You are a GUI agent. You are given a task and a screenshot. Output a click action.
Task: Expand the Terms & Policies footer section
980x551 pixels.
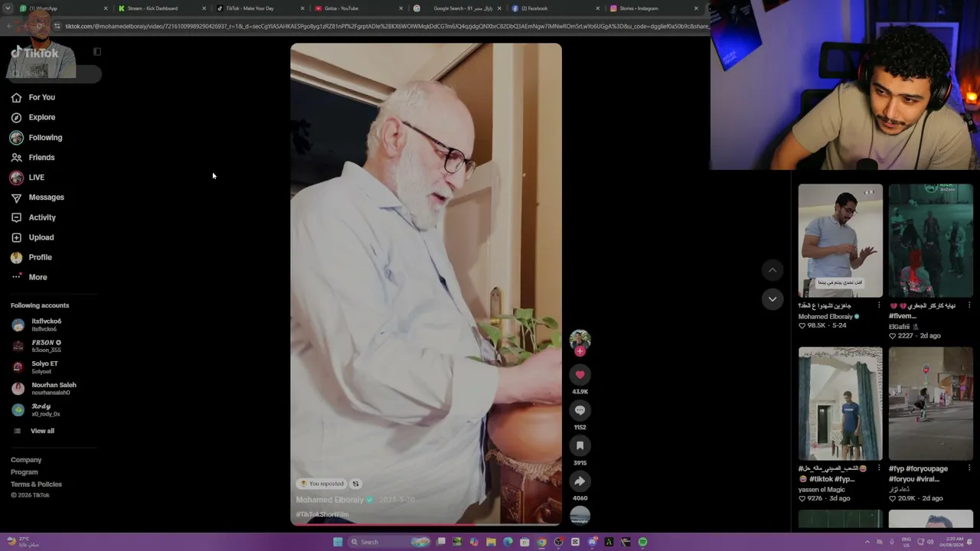click(36, 484)
